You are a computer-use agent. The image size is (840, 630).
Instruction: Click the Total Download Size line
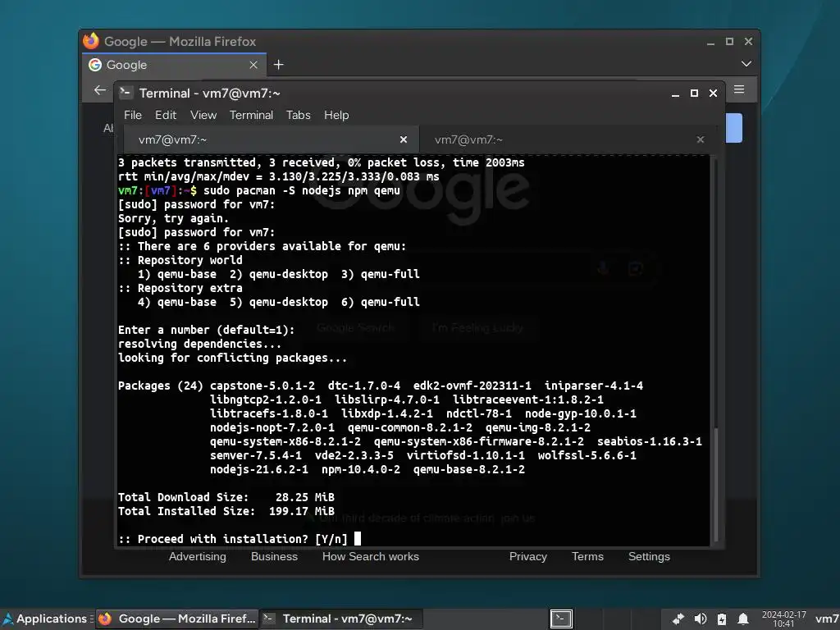click(x=226, y=497)
